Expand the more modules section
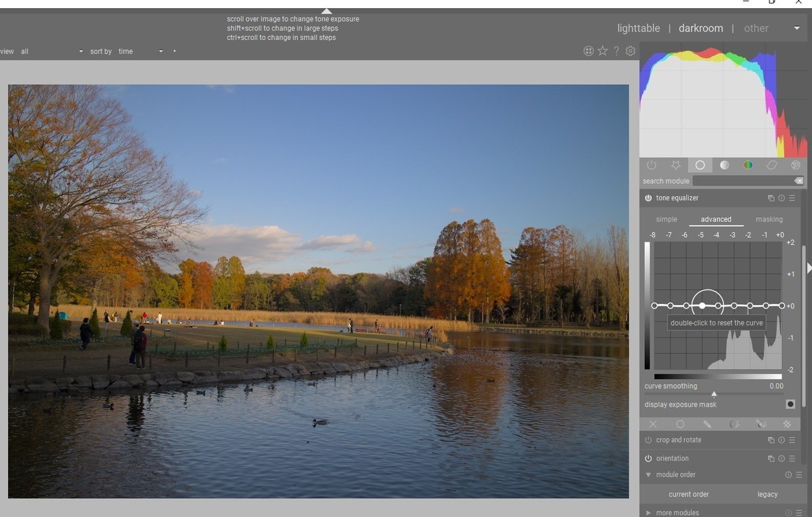 [648, 513]
